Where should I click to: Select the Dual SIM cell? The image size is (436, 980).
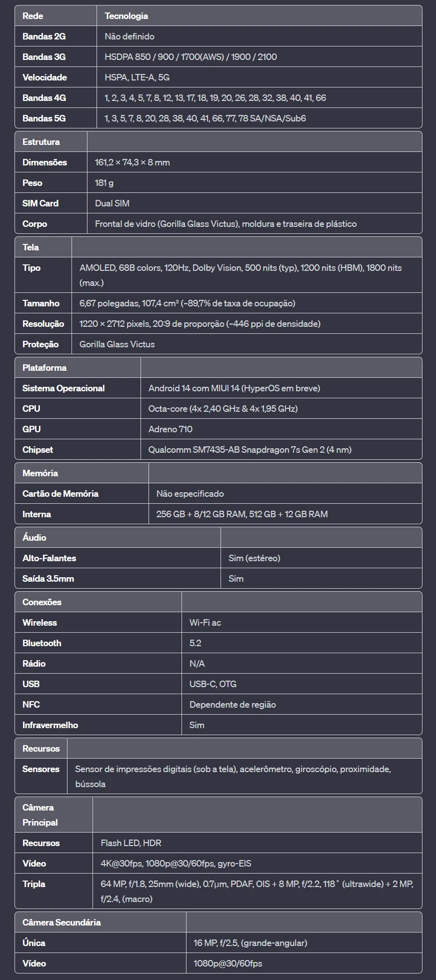point(112,203)
